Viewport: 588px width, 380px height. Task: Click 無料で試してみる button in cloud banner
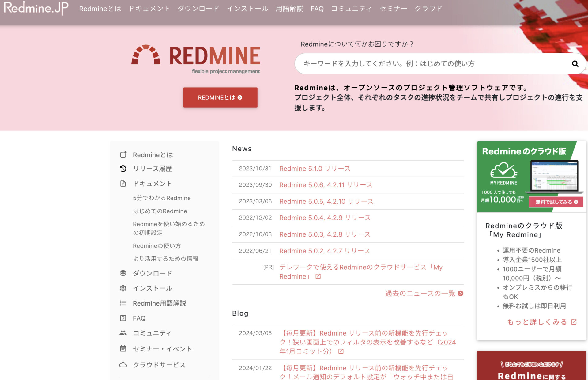(x=556, y=202)
